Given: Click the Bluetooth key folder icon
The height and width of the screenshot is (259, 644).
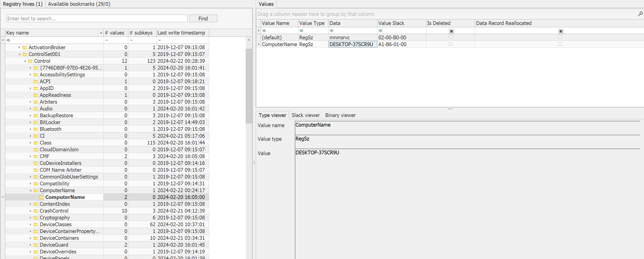Looking at the screenshot, I should [x=36, y=129].
